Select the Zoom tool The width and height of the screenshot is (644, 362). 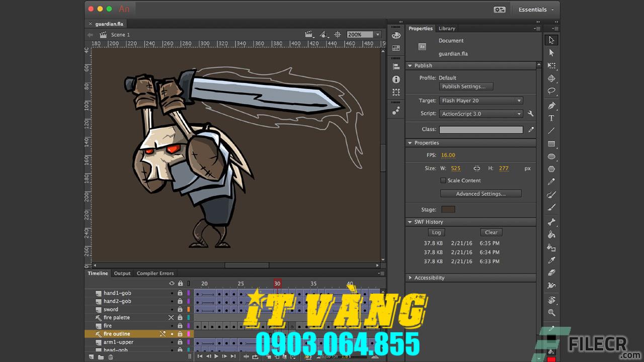[551, 312]
